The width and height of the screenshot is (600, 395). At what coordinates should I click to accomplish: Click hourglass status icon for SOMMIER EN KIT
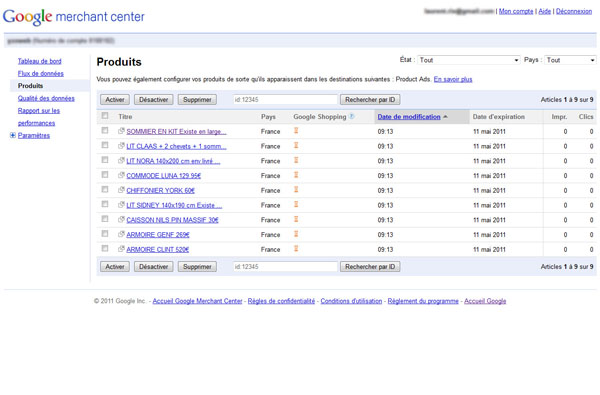point(296,131)
